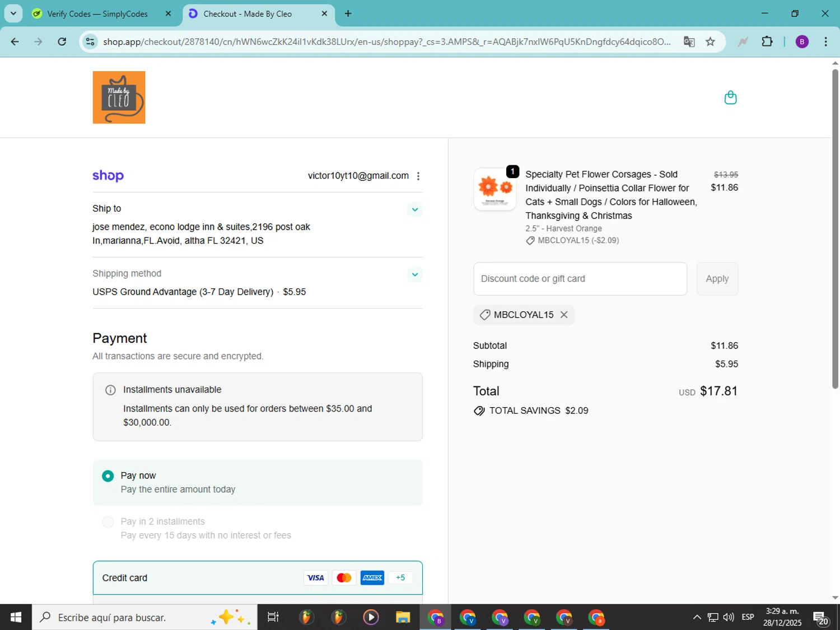Apply the discount code button

tap(717, 279)
